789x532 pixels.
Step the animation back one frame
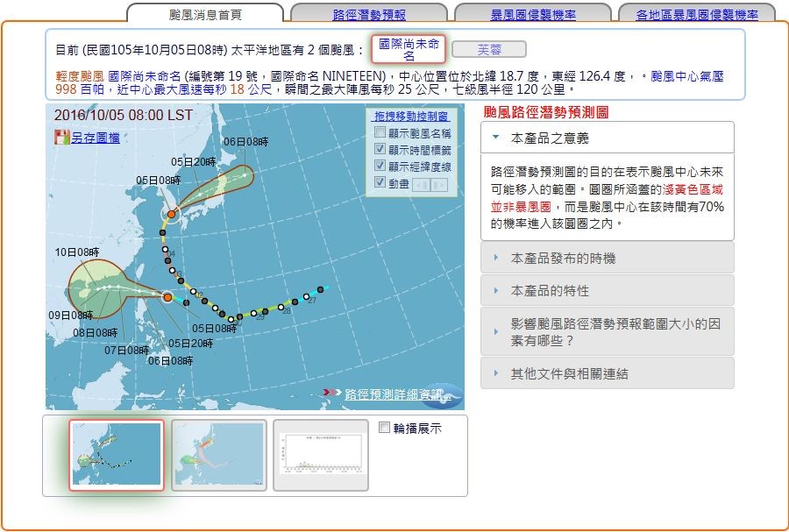421,184
